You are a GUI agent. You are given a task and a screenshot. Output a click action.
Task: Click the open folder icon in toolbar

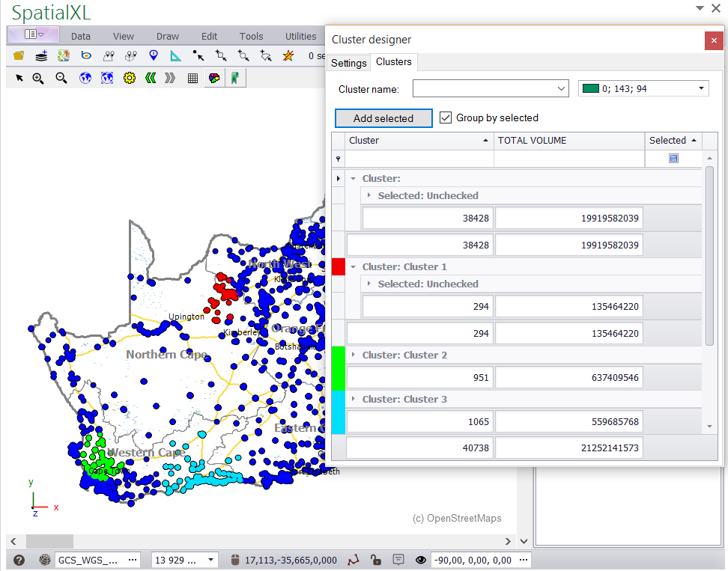[x=19, y=55]
